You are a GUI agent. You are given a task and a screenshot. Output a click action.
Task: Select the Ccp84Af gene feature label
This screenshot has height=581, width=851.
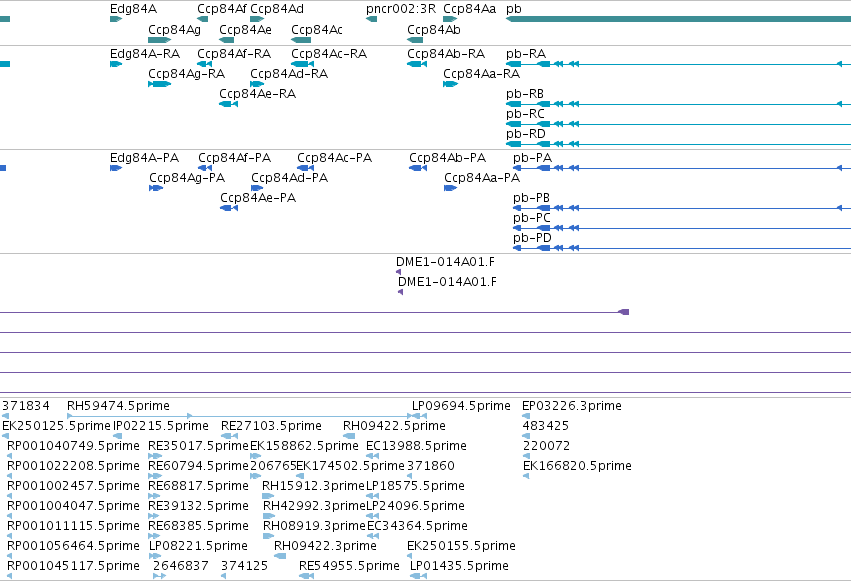click(x=222, y=9)
